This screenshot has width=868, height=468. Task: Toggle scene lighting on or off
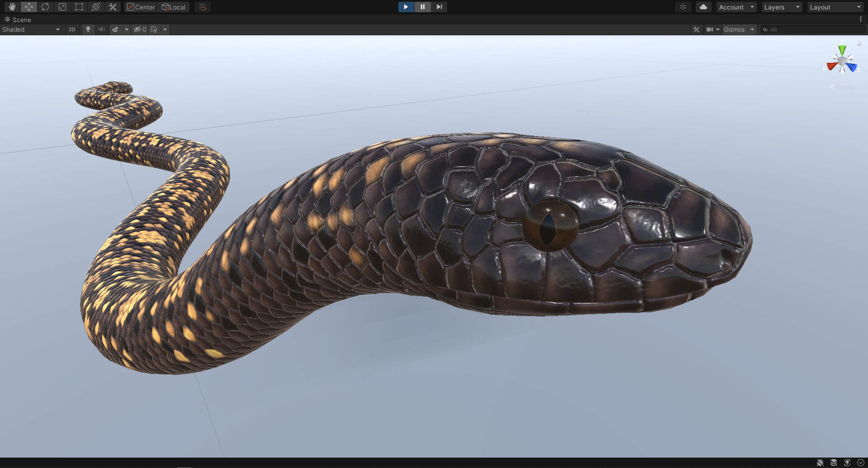pyautogui.click(x=88, y=29)
